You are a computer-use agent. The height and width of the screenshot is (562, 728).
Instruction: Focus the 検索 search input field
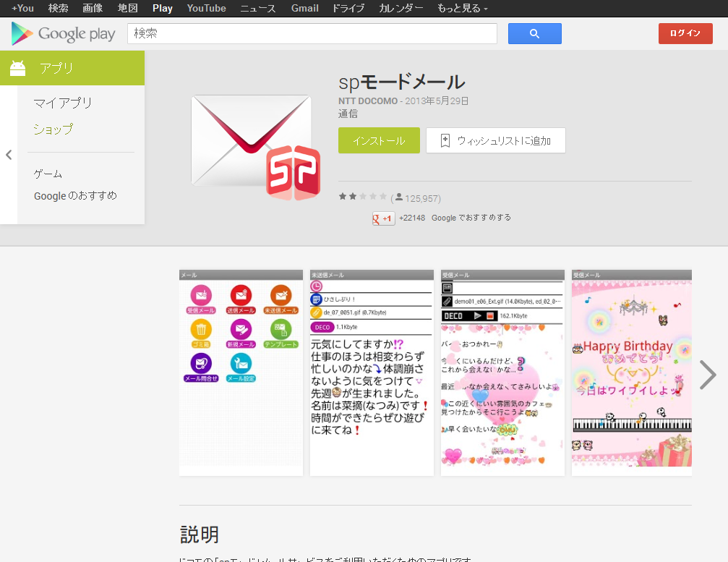312,33
